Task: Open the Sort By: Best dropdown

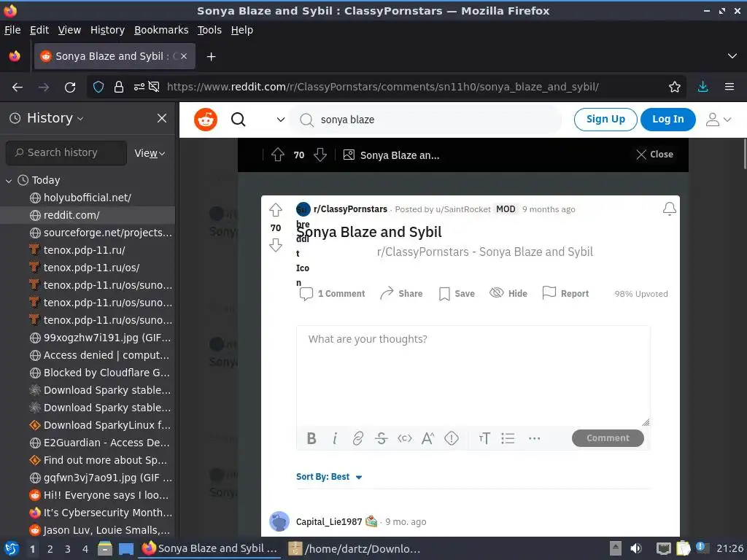Action: tap(329, 477)
